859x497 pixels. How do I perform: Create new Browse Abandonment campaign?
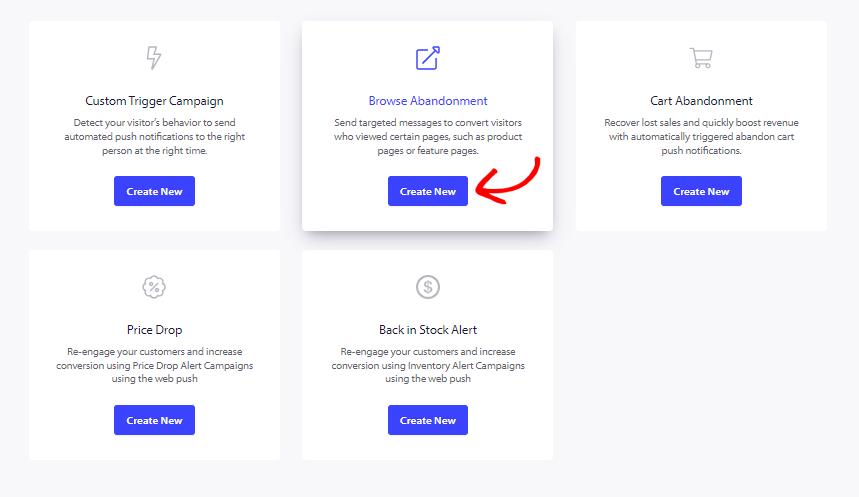[x=428, y=191]
